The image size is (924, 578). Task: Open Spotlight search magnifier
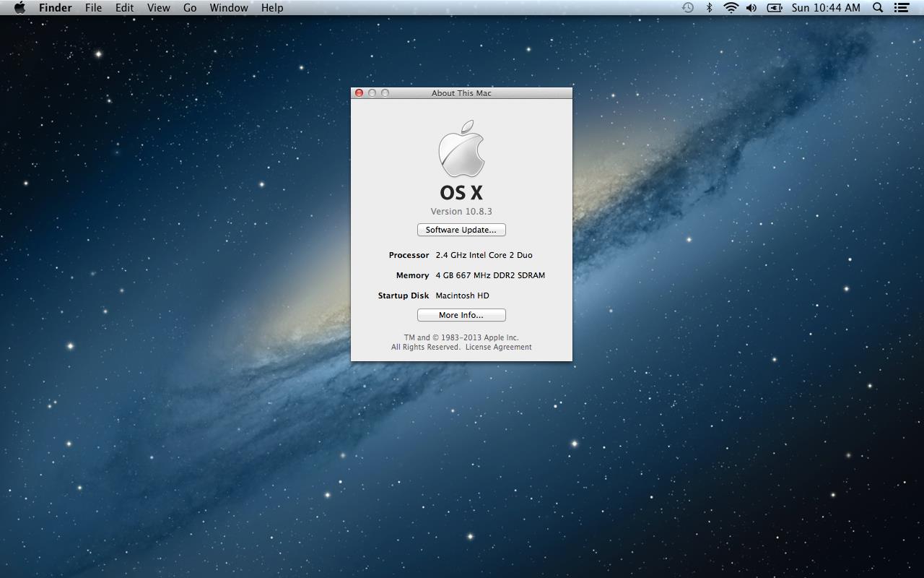pyautogui.click(x=878, y=8)
